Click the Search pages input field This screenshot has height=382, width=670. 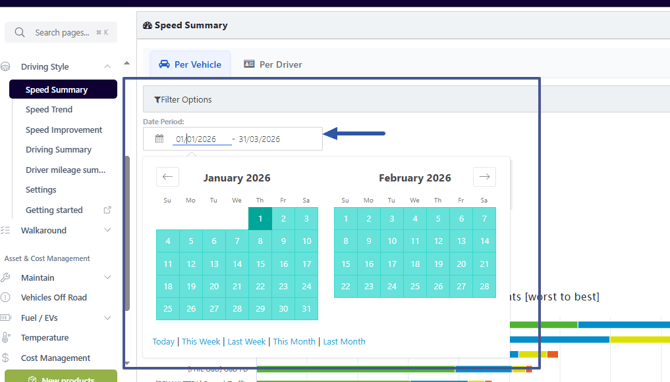(x=61, y=32)
